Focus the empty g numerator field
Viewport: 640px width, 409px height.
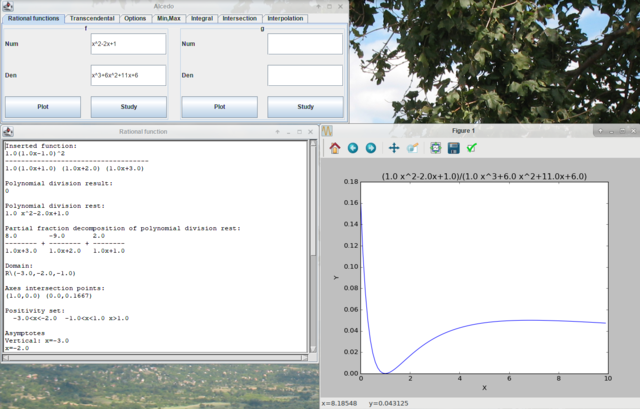tap(305, 44)
